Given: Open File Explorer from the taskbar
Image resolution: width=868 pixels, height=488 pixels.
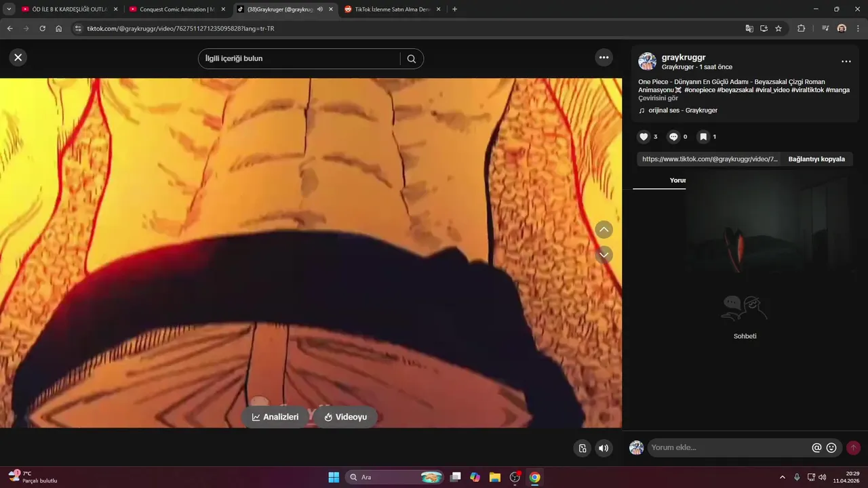Looking at the screenshot, I should pyautogui.click(x=495, y=477).
